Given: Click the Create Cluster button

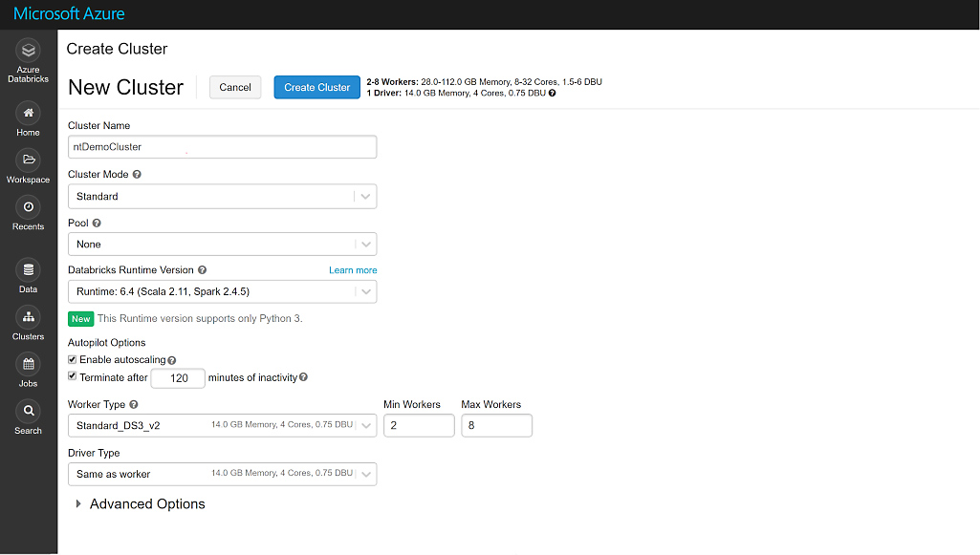Looking at the screenshot, I should 316,87.
